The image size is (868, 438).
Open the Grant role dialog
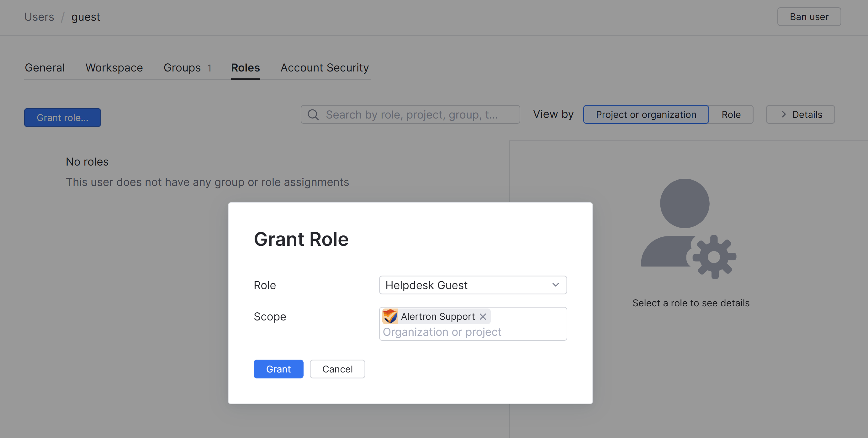click(x=62, y=118)
